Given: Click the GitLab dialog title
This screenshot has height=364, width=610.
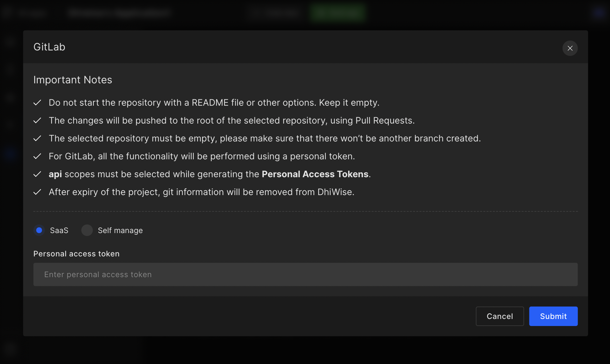Looking at the screenshot, I should pyautogui.click(x=50, y=47).
